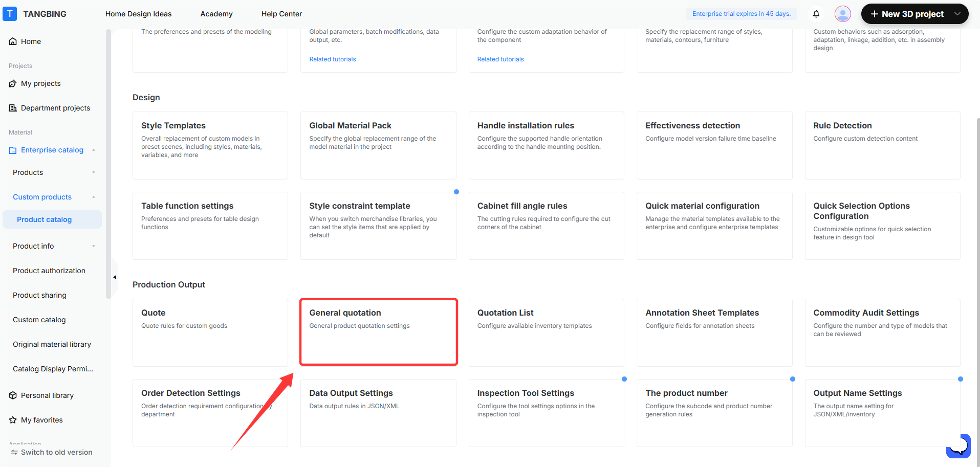Click Enterprise trial expires notice

[x=742, y=14]
